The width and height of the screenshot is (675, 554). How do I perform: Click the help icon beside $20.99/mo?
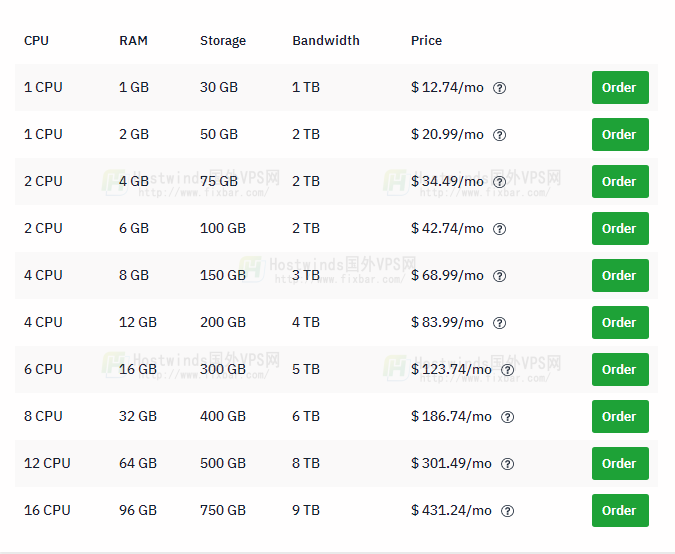499,135
